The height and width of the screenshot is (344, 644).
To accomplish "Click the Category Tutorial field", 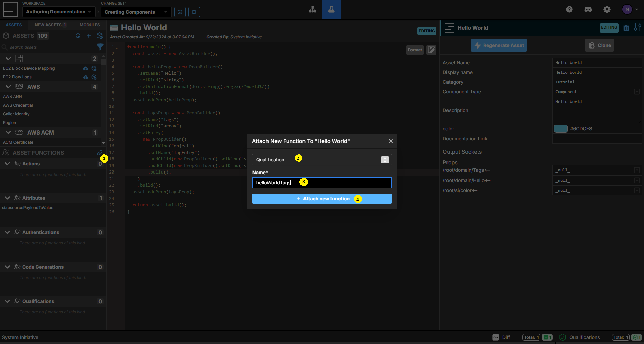I will pos(597,82).
